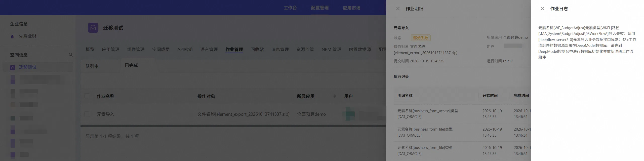This screenshot has width=644, height=161.
Task: Click the 元素导入 job name cell
Action: [x=106, y=114]
